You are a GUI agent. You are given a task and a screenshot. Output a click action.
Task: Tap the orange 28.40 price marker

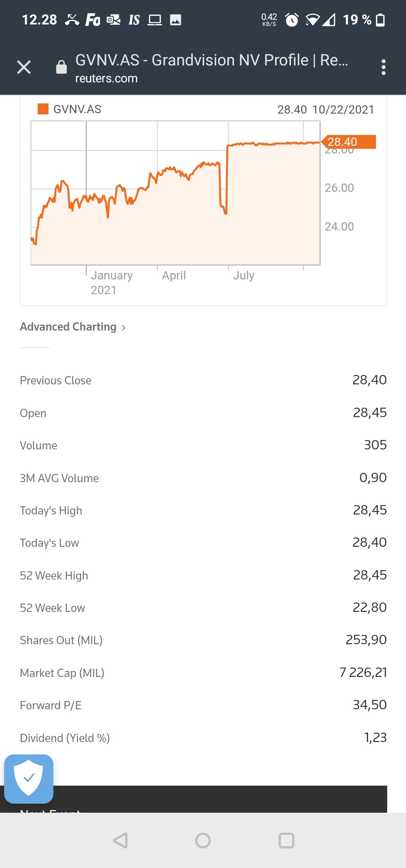pos(348,142)
